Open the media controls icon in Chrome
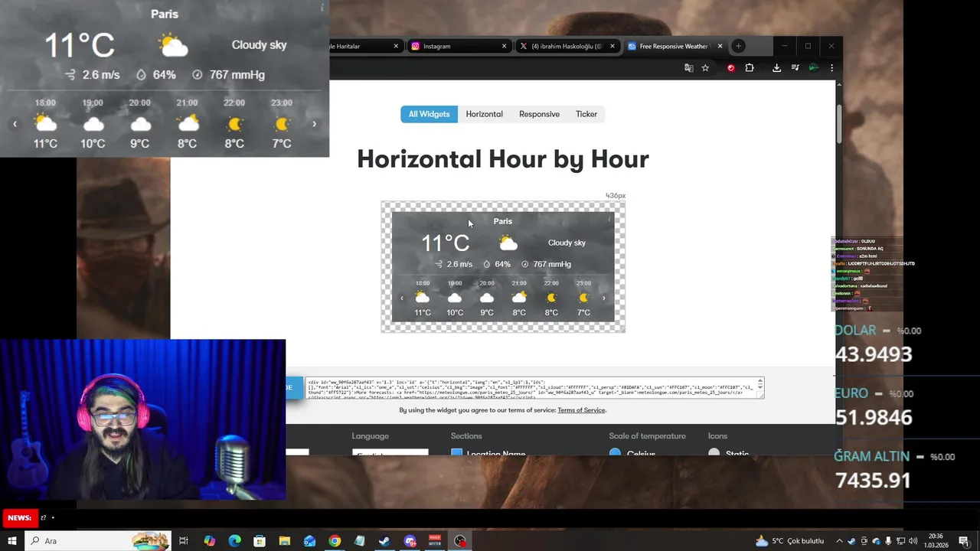The height and width of the screenshot is (551, 980). (x=795, y=68)
